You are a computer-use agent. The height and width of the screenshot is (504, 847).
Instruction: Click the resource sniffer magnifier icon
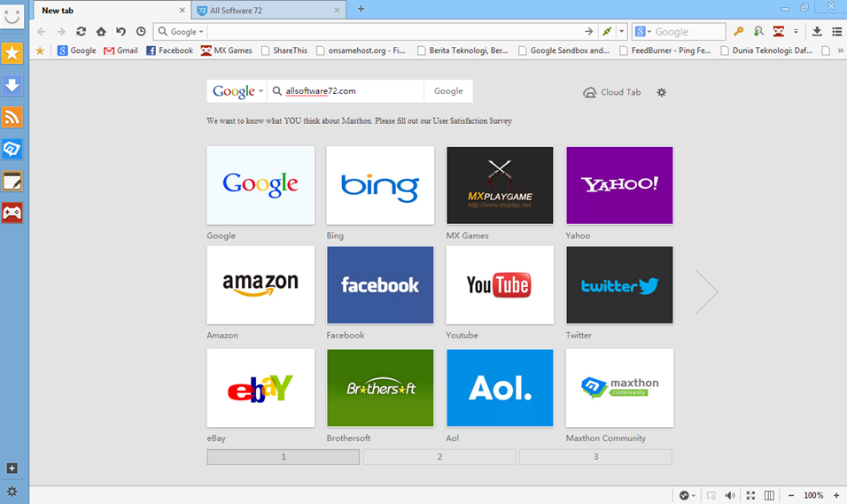[x=758, y=31]
